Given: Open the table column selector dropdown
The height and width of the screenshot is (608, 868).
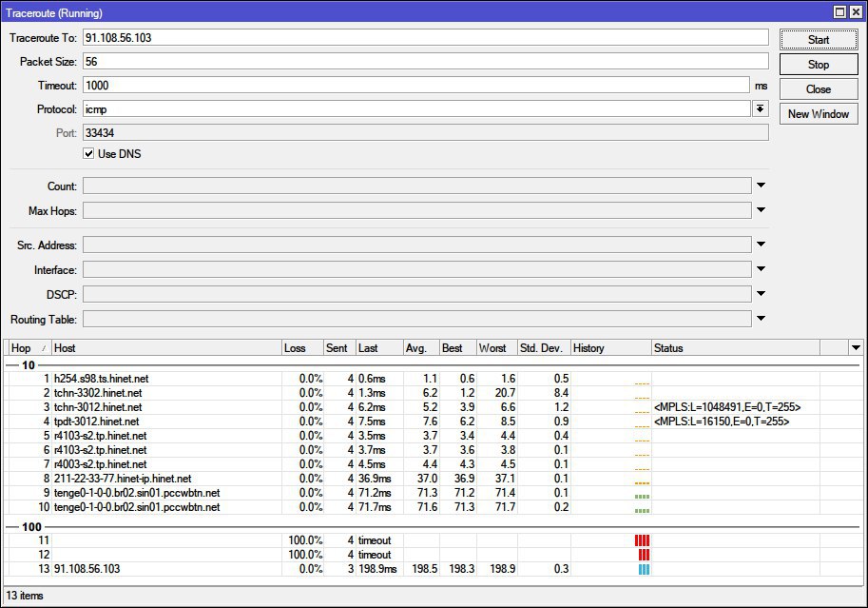Looking at the screenshot, I should click(x=855, y=348).
